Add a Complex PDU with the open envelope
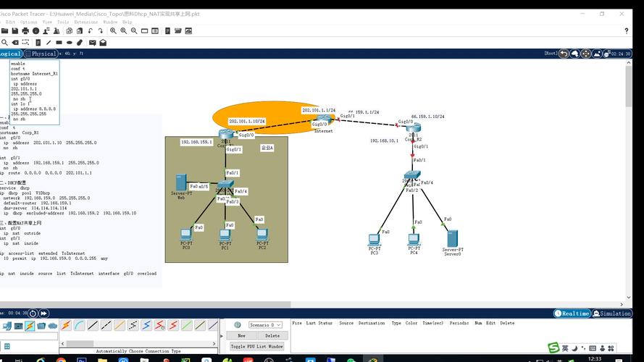This screenshot has width=644, height=362. click(103, 42)
